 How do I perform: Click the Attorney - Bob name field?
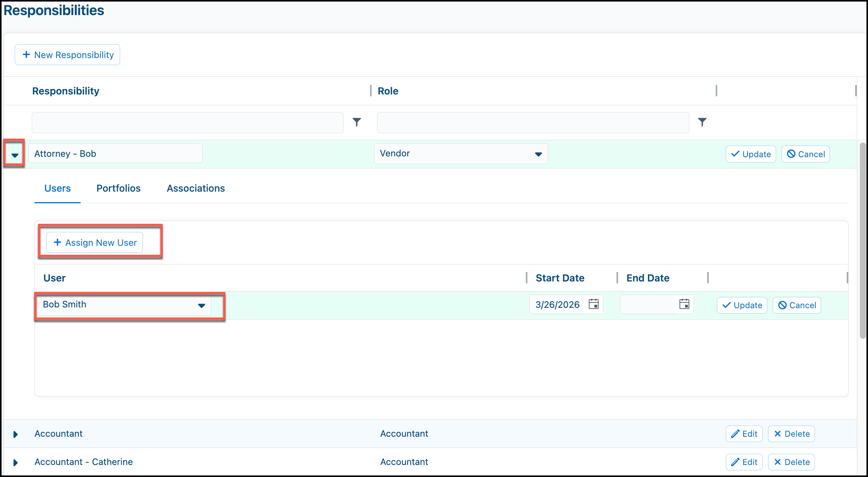coord(115,153)
